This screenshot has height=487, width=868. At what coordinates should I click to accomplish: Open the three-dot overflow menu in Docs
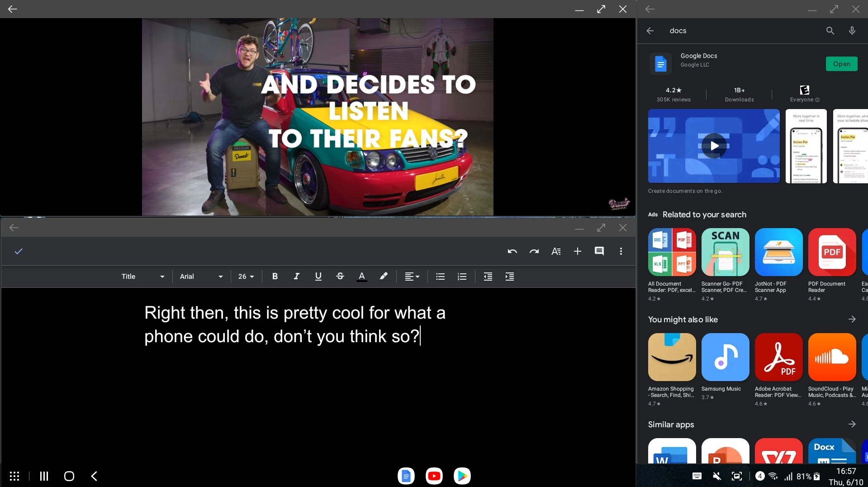[621, 251]
